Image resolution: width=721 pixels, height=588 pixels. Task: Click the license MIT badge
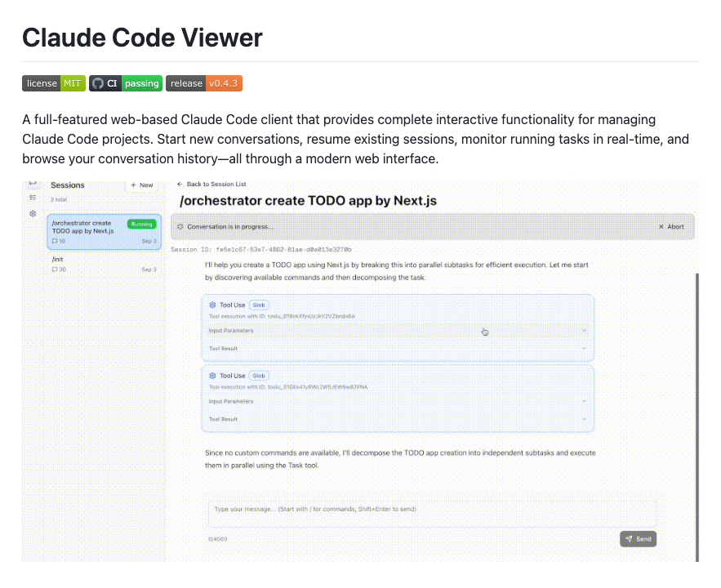(54, 83)
